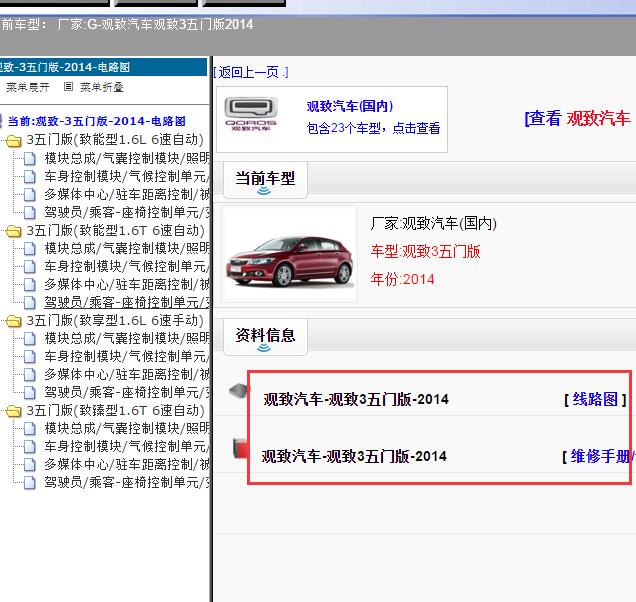Click document icon of 车身控制模块 in 致能型1.6L folder

[30, 177]
